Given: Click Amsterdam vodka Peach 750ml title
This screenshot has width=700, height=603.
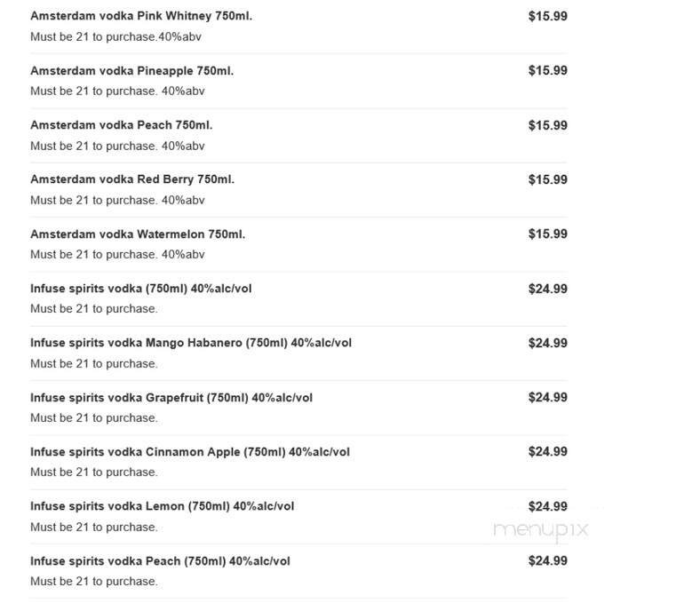Looking at the screenshot, I should pyautogui.click(x=121, y=125).
